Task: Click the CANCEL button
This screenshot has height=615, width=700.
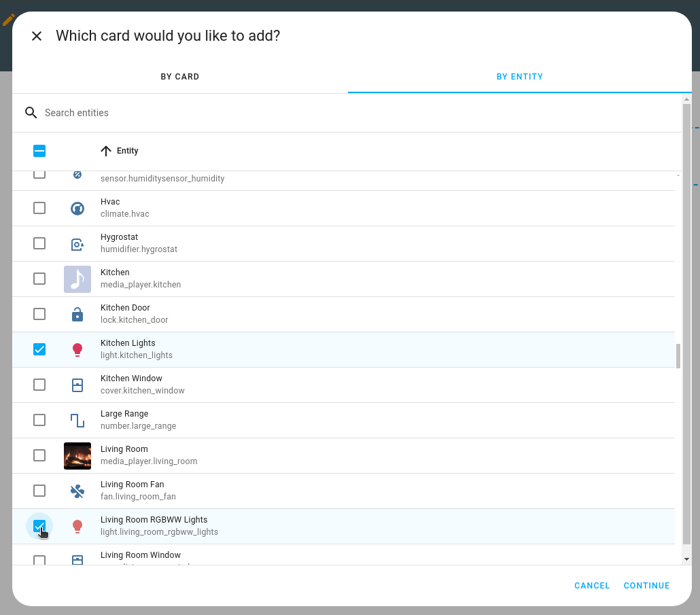Action: pos(591,585)
